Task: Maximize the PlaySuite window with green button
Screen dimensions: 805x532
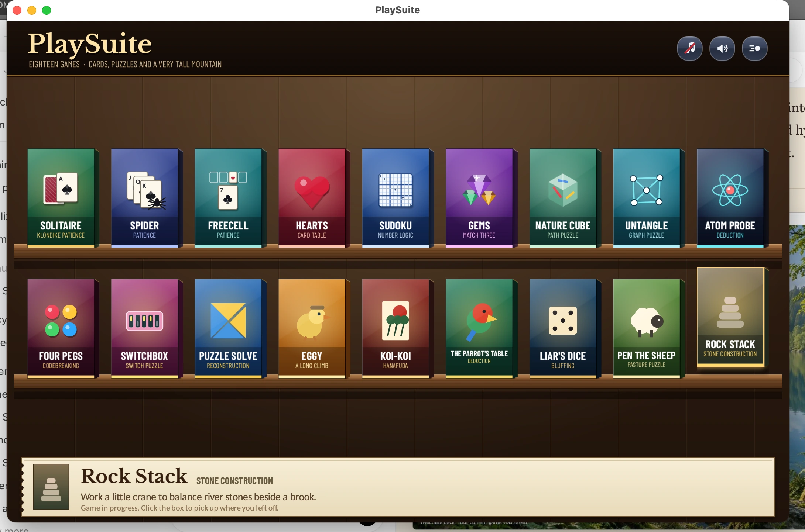Action: coord(47,10)
